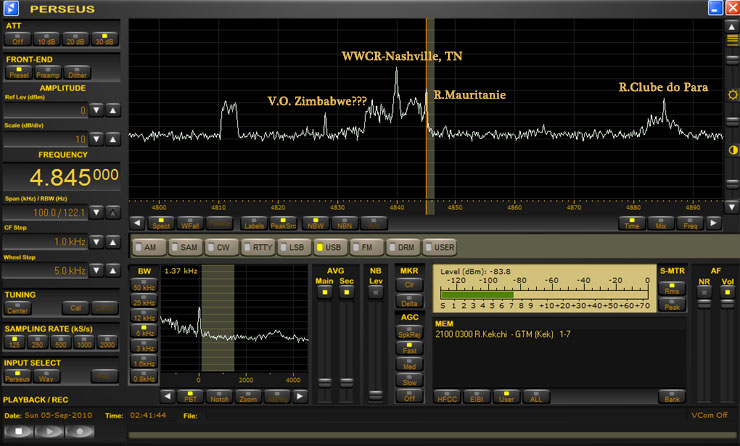Click left arrow beside PBT button

point(167,396)
